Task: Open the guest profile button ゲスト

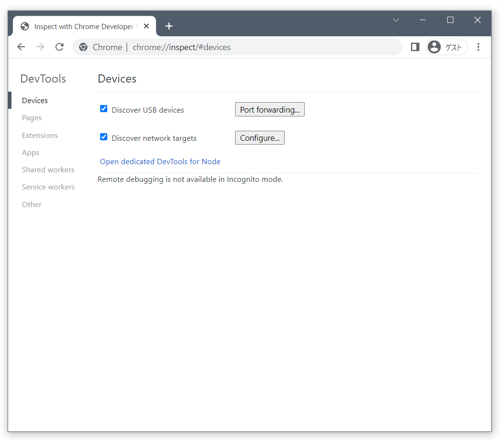Action: 446,47
